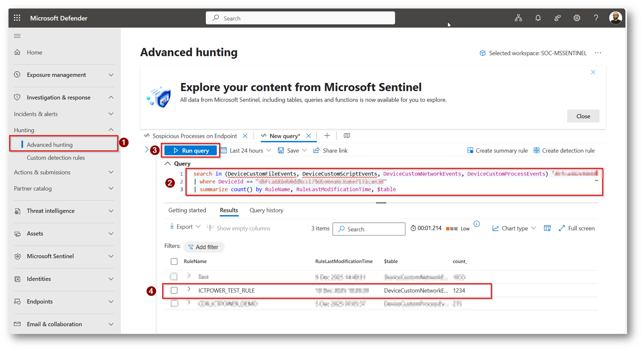Open the app launcher waffle icon
The image size is (644, 351).
tap(17, 18)
